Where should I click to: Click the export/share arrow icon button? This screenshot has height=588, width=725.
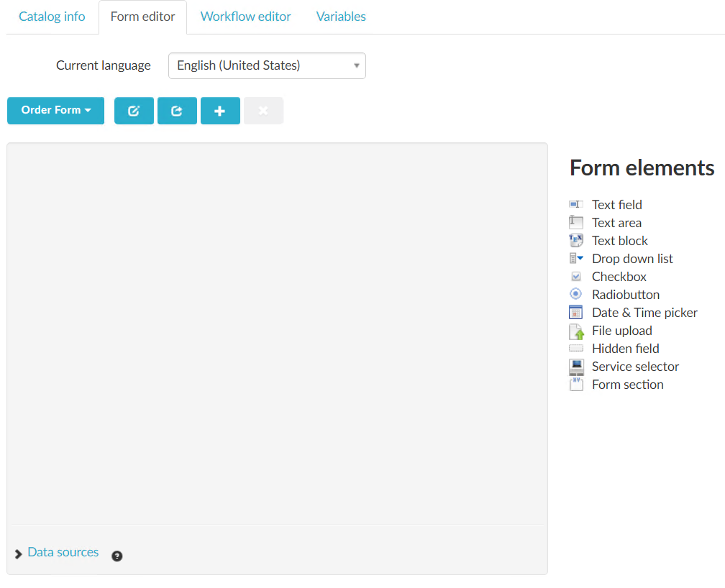(177, 111)
